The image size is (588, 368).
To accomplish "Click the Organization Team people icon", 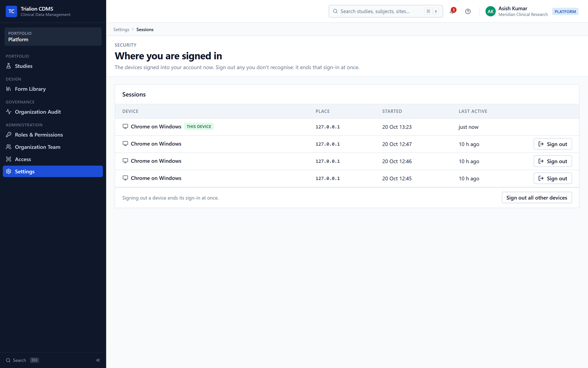I will (x=9, y=147).
